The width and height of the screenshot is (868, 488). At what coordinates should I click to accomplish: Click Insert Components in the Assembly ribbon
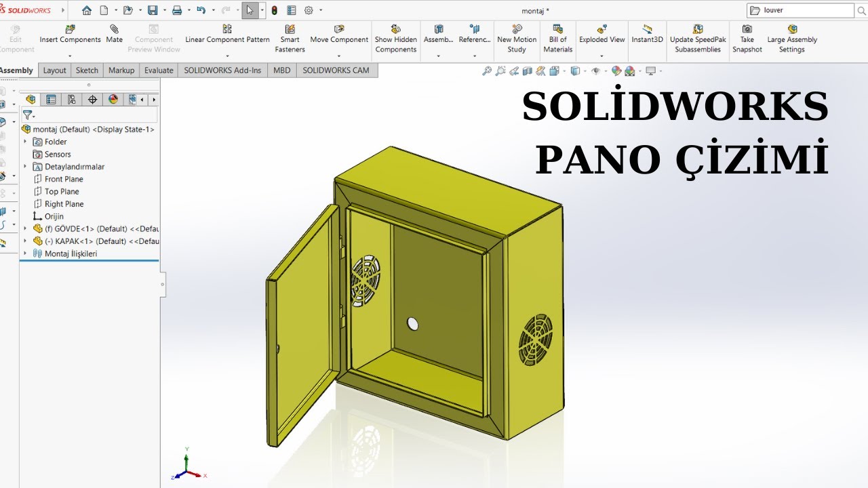point(70,35)
